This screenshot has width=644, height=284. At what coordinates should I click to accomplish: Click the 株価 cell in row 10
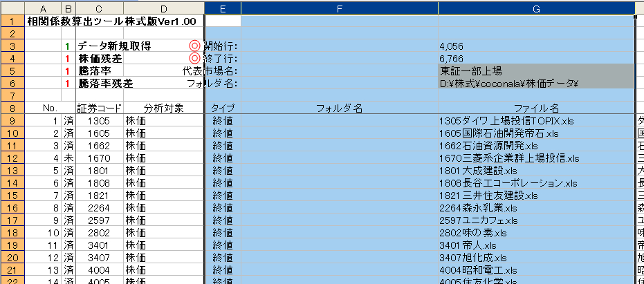(x=163, y=133)
